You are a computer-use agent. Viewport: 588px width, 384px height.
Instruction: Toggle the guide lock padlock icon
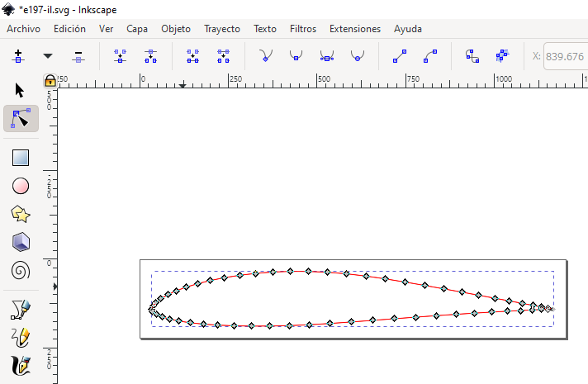(x=50, y=81)
